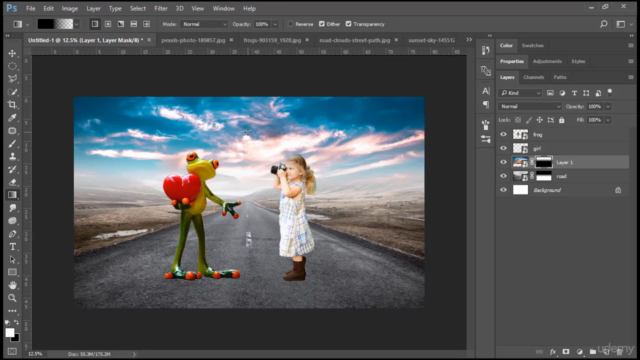The height and width of the screenshot is (360, 640).
Task: Open the Kind filter dropdown
Action: coord(520,93)
